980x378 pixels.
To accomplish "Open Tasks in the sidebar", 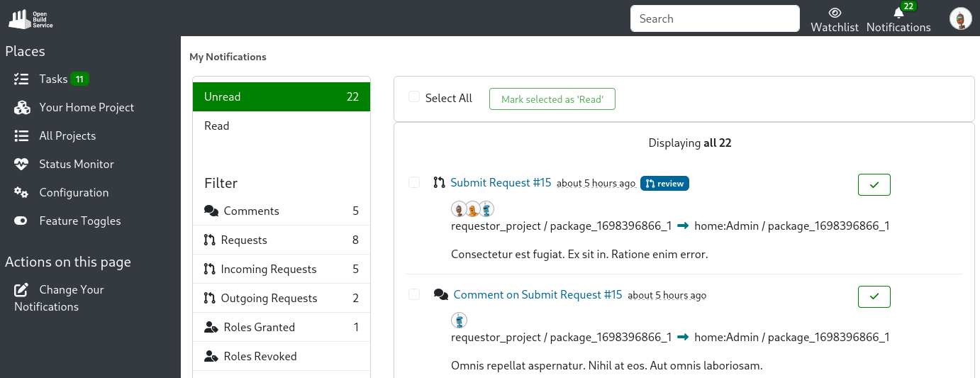I will coord(53,79).
